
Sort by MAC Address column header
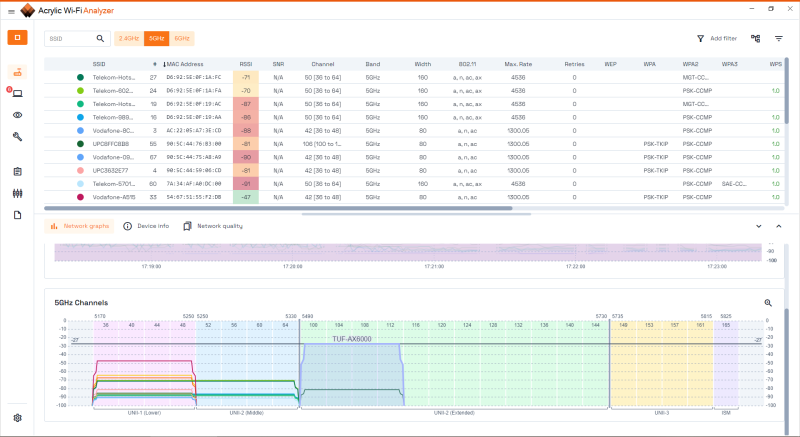tap(185, 64)
